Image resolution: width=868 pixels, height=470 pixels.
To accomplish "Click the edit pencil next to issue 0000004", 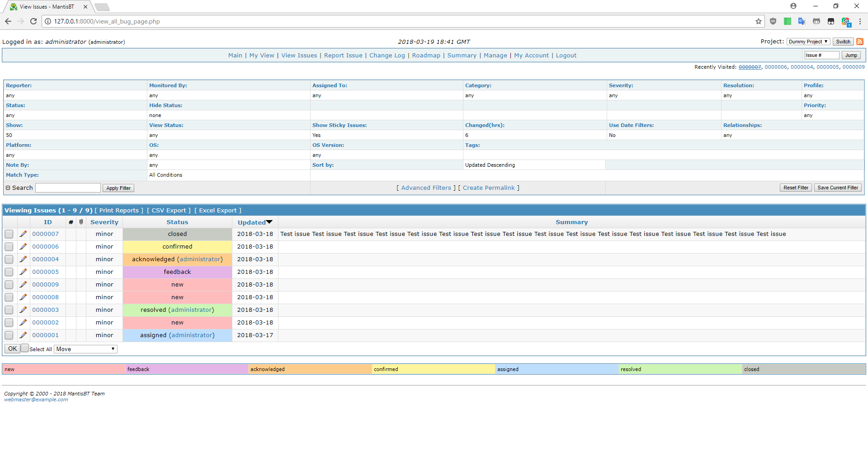I will (x=23, y=259).
